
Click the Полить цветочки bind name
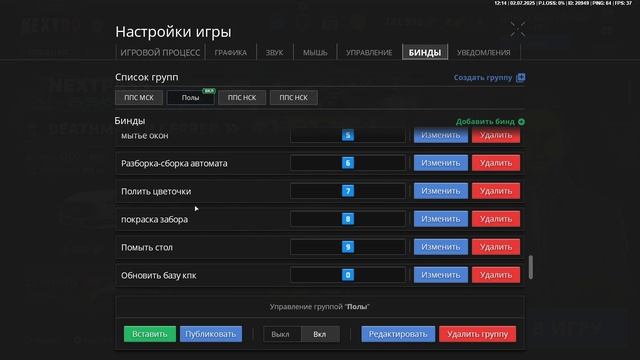[x=156, y=191]
